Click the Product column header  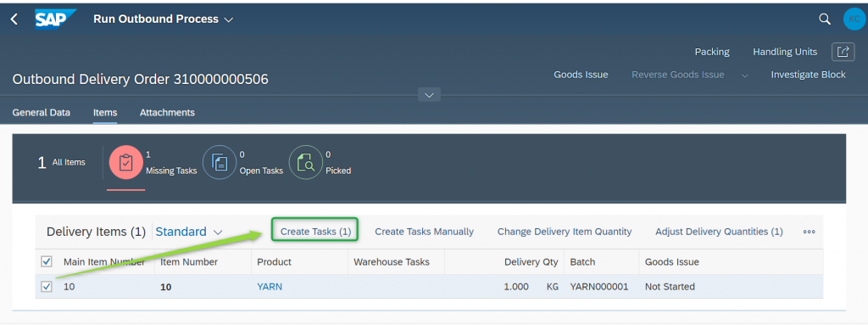[x=274, y=261]
